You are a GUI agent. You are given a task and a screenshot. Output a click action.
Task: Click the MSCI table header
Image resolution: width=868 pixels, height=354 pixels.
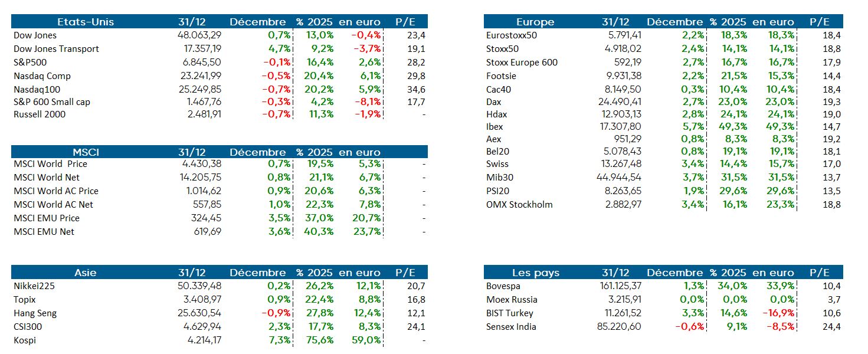[86, 152]
